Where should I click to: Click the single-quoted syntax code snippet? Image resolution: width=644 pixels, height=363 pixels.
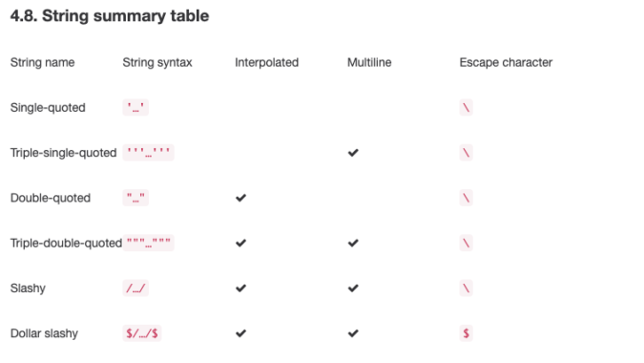(135, 108)
